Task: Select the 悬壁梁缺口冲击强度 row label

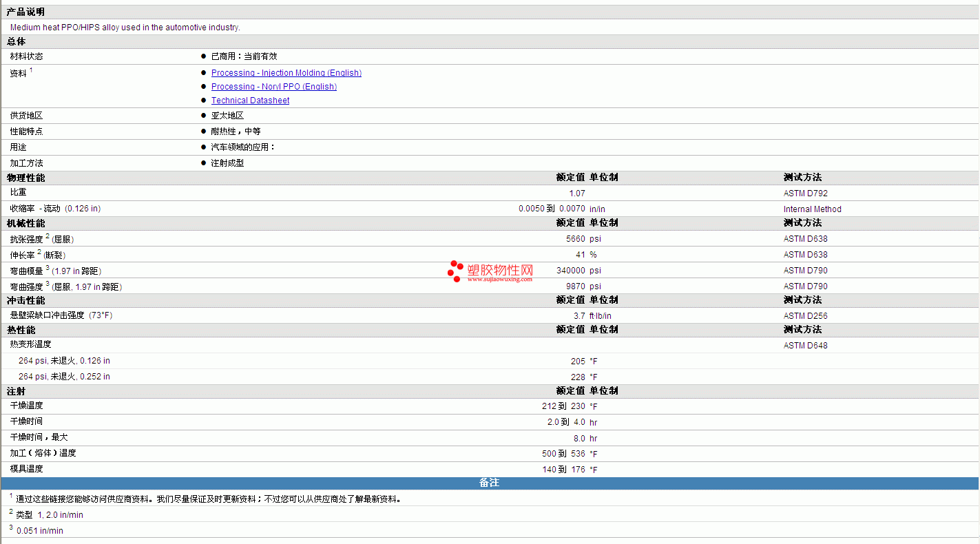Action: pos(61,315)
